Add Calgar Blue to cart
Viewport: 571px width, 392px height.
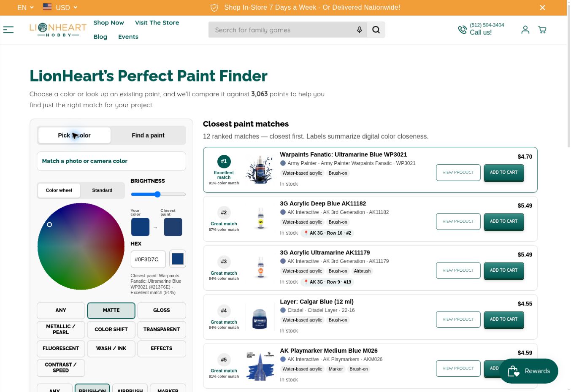pos(503,319)
